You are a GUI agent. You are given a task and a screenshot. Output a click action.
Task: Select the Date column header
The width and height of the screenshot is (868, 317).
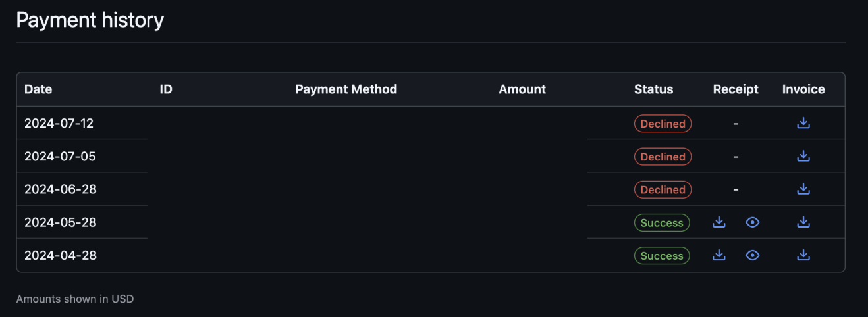point(38,89)
